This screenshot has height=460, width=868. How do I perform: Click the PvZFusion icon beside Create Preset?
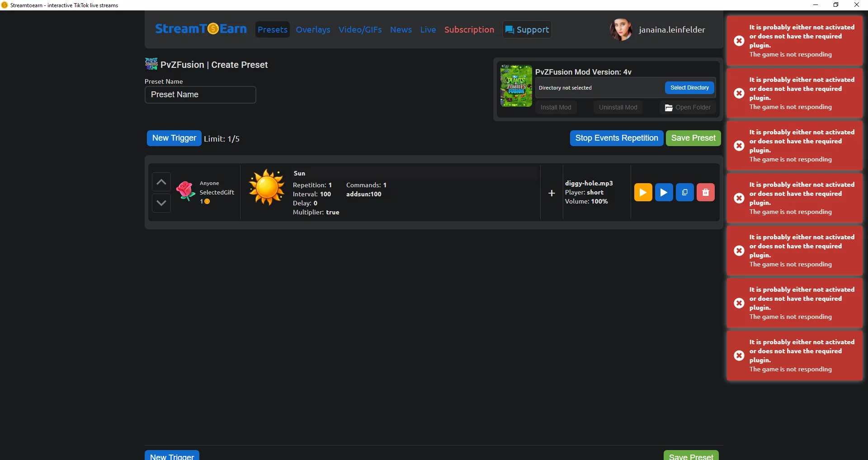point(151,64)
